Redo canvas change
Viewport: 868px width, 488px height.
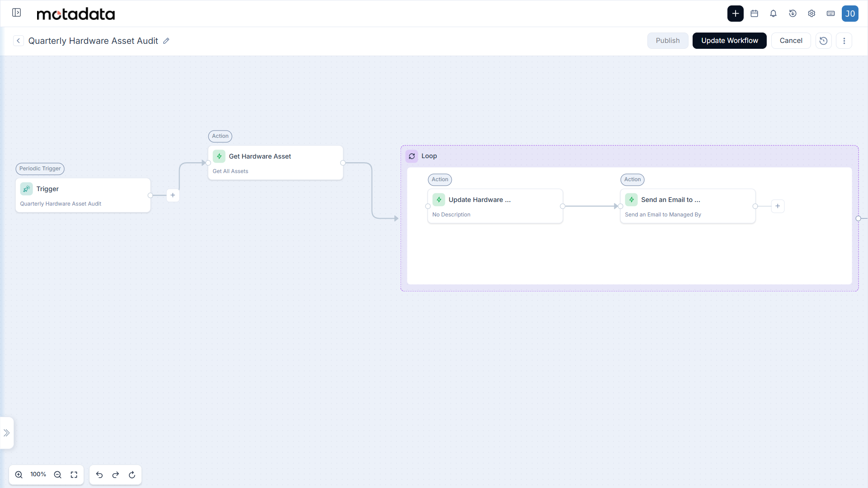click(x=116, y=474)
